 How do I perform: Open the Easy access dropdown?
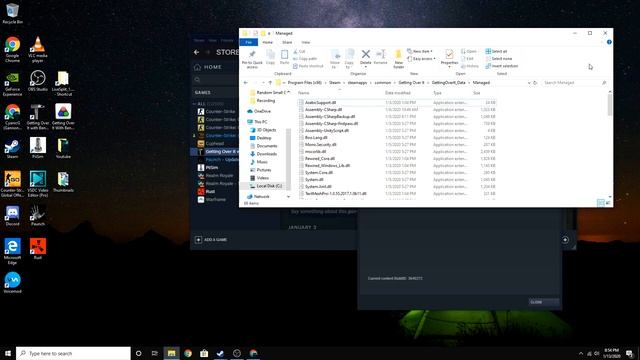click(x=421, y=59)
